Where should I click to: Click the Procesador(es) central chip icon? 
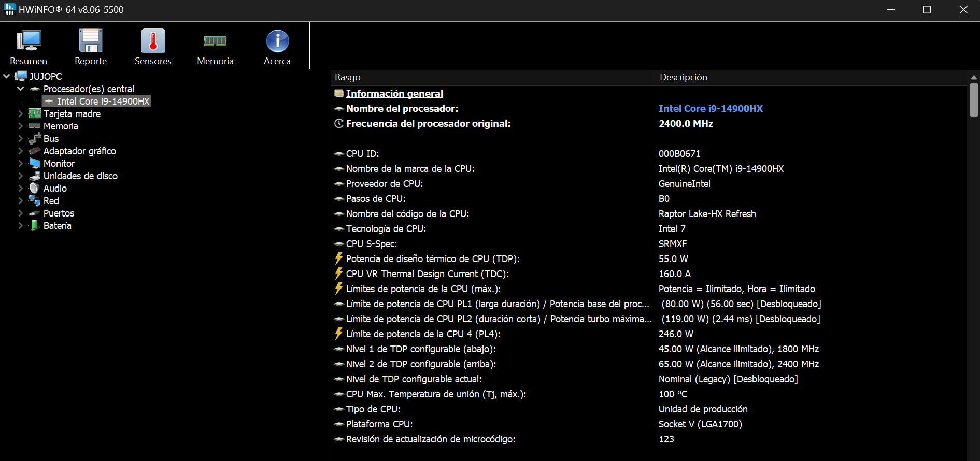coord(35,89)
